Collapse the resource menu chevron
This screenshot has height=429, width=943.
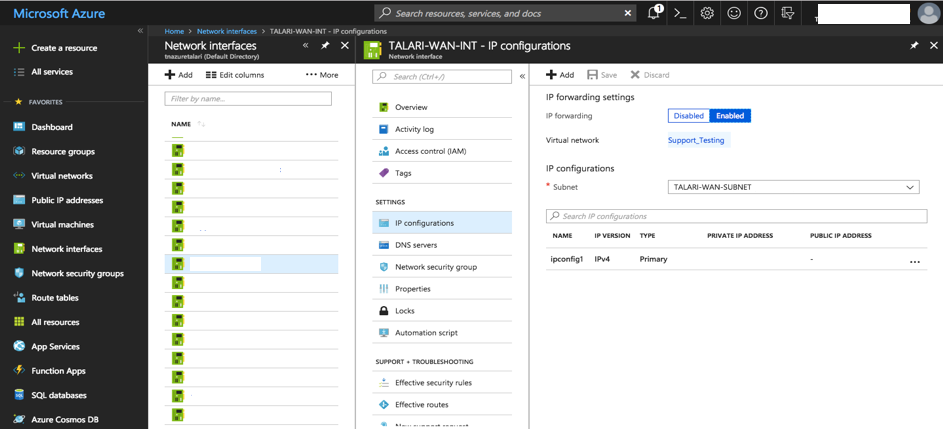[x=522, y=76]
